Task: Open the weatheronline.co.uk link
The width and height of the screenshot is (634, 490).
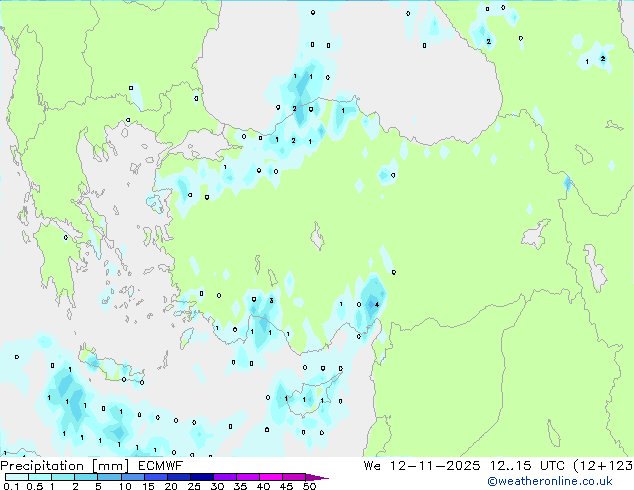Action: (x=550, y=481)
